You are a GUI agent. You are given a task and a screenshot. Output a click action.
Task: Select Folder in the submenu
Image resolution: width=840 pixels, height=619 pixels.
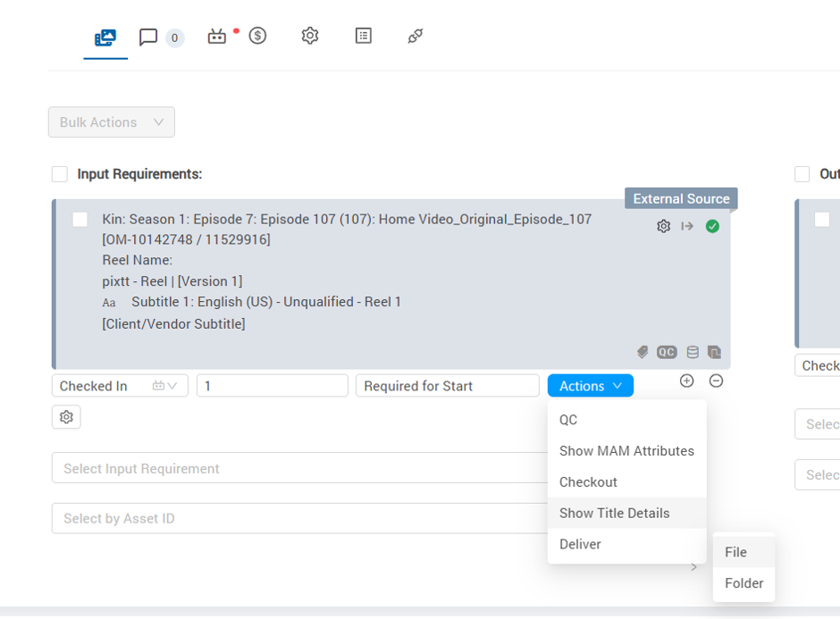744,583
